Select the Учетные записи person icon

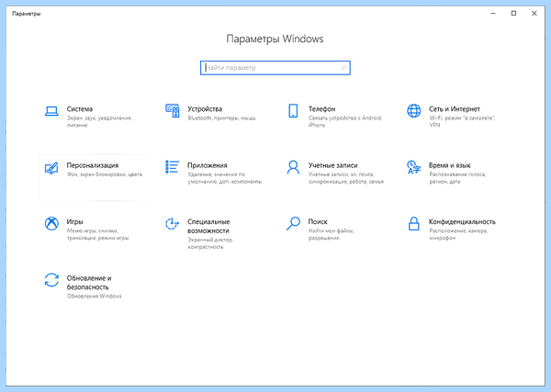[x=293, y=167]
